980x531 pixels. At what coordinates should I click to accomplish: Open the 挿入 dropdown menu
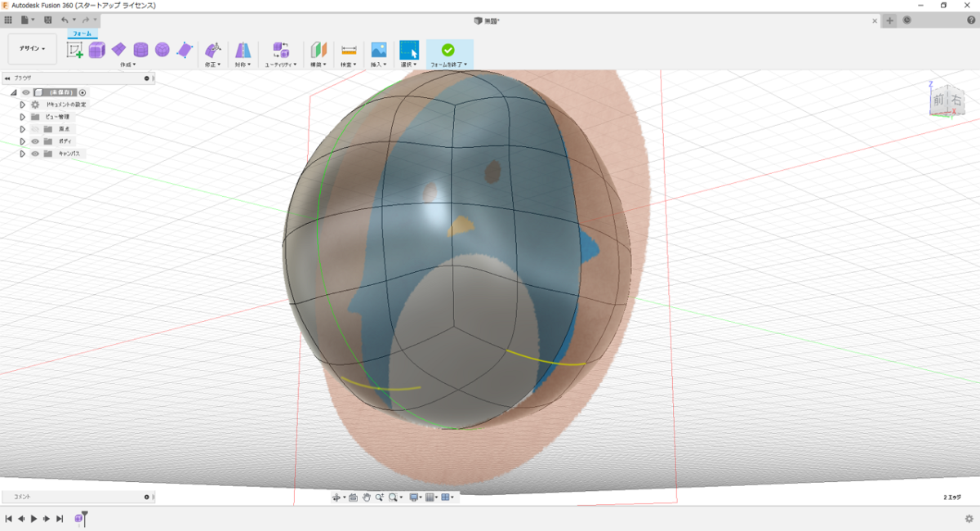(379, 65)
